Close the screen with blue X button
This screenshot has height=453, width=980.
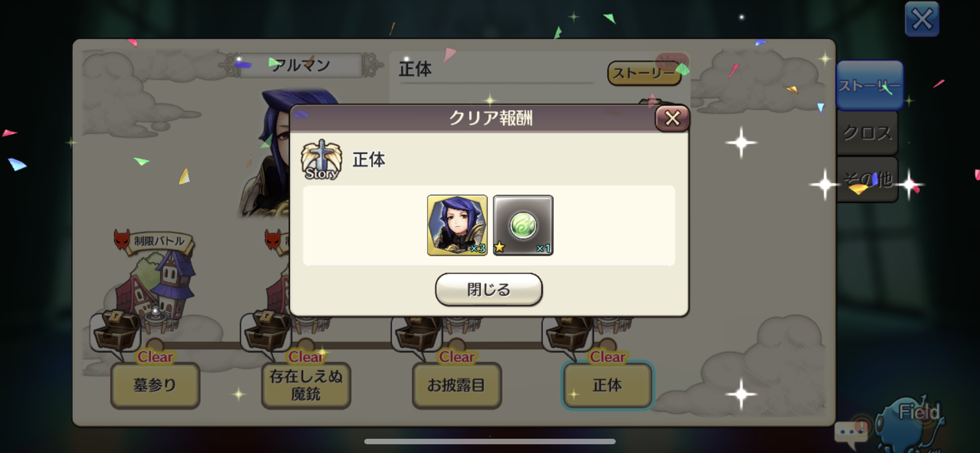(x=922, y=19)
